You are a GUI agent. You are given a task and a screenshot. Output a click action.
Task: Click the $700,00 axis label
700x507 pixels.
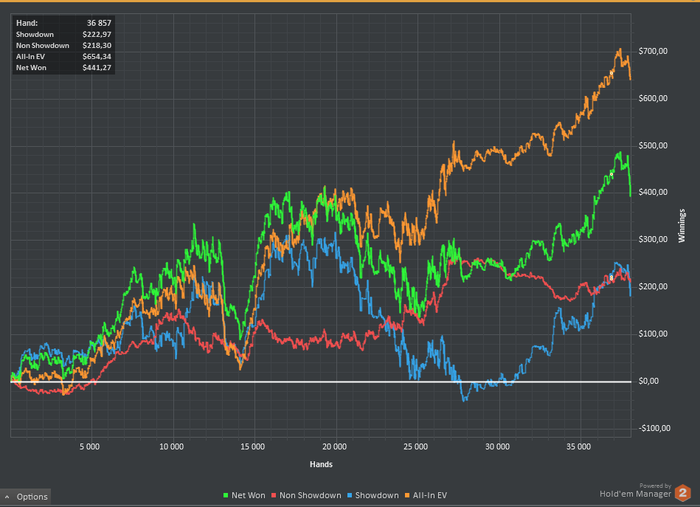pyautogui.click(x=653, y=51)
